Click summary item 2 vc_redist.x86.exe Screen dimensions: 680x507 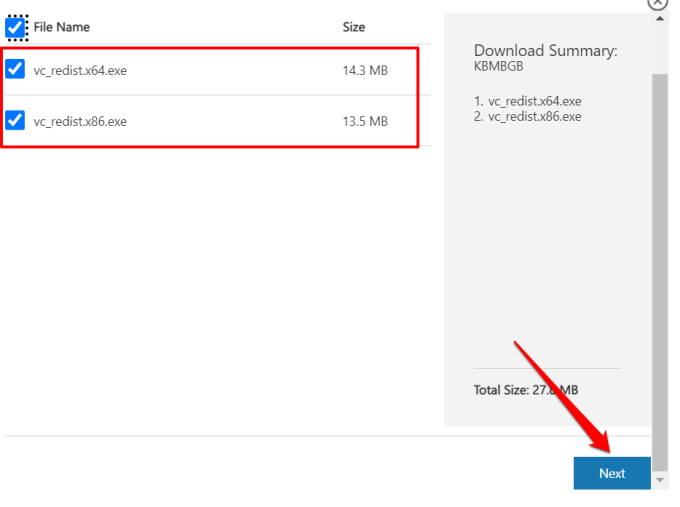point(528,116)
